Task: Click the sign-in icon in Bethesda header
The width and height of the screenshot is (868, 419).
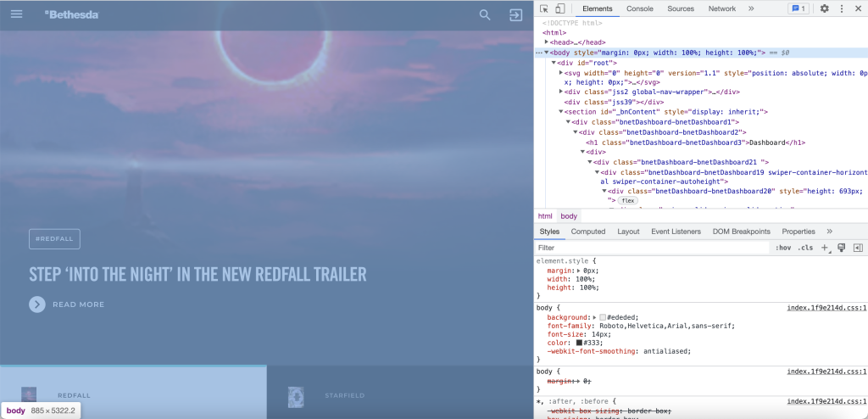Action: (516, 15)
